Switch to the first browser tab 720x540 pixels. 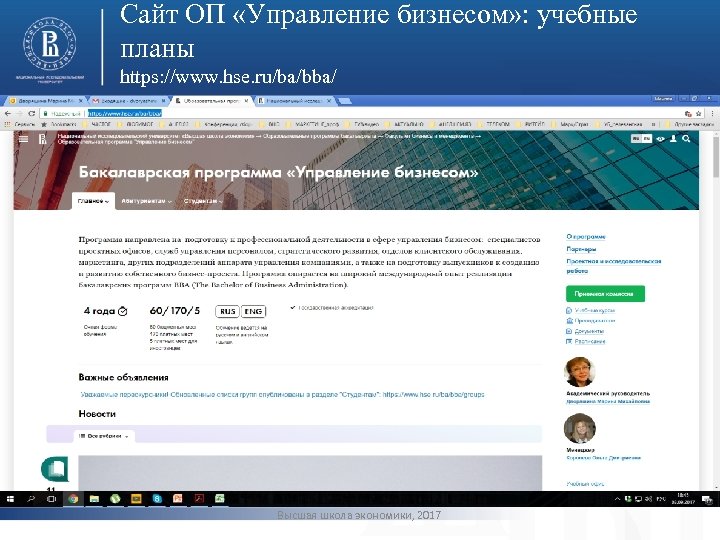click(x=46, y=101)
